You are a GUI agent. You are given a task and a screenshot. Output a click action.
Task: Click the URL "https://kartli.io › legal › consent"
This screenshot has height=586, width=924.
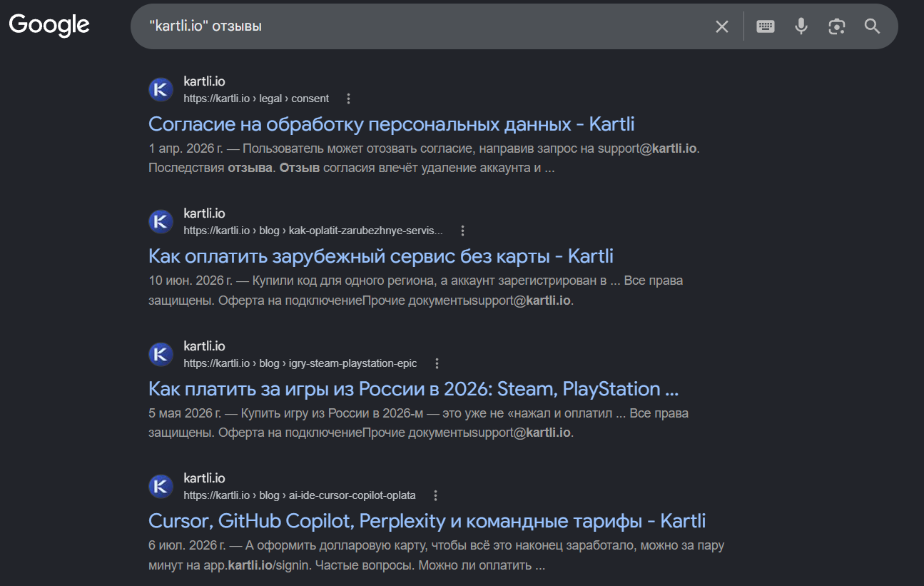coord(256,98)
